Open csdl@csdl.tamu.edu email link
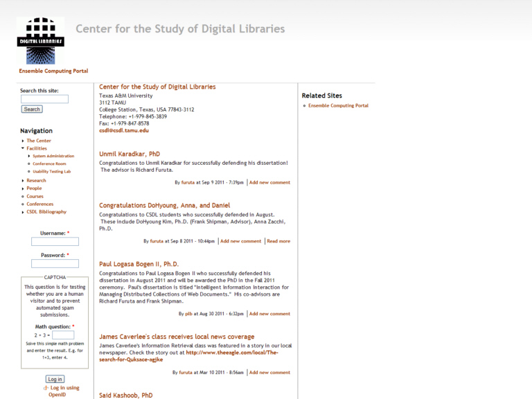 click(124, 131)
